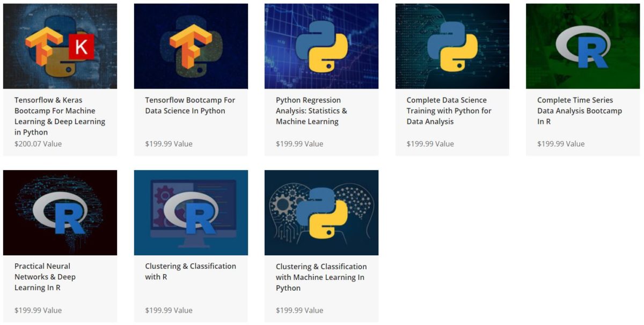This screenshot has width=644, height=325.
Task: Click the Complete Time Series Bootcamp In R image
Action: click(x=583, y=46)
